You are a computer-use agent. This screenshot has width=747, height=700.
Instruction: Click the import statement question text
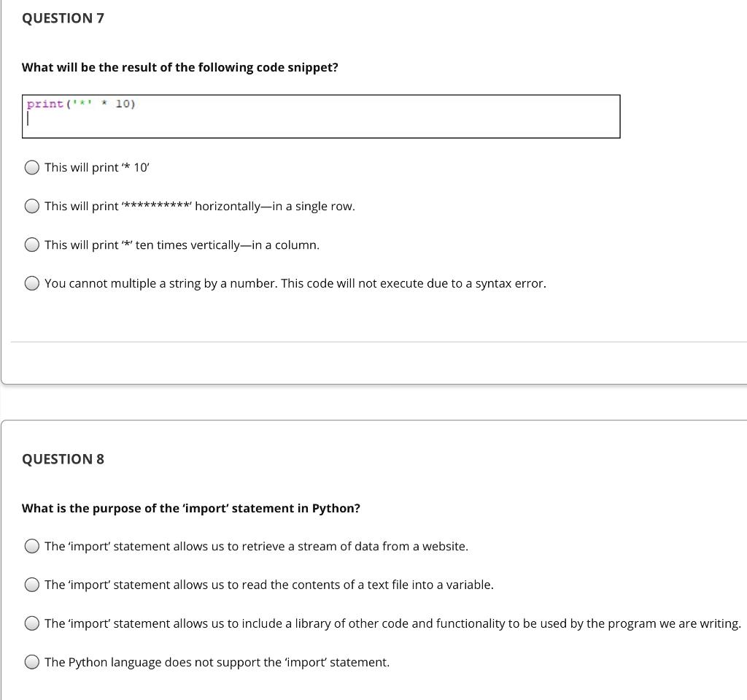tap(191, 508)
